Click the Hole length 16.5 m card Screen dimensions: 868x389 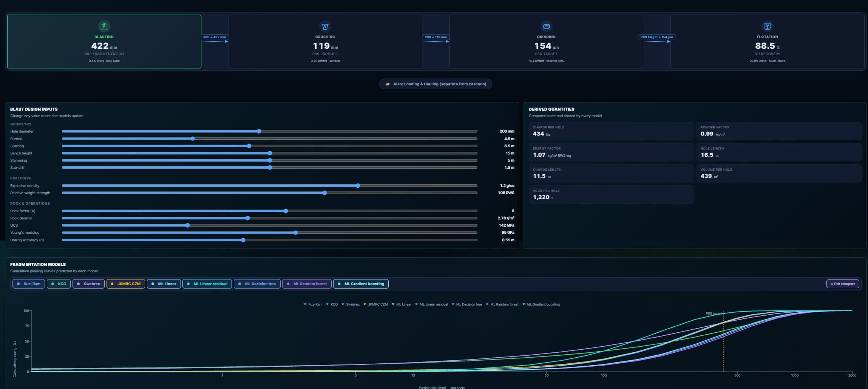779,152
